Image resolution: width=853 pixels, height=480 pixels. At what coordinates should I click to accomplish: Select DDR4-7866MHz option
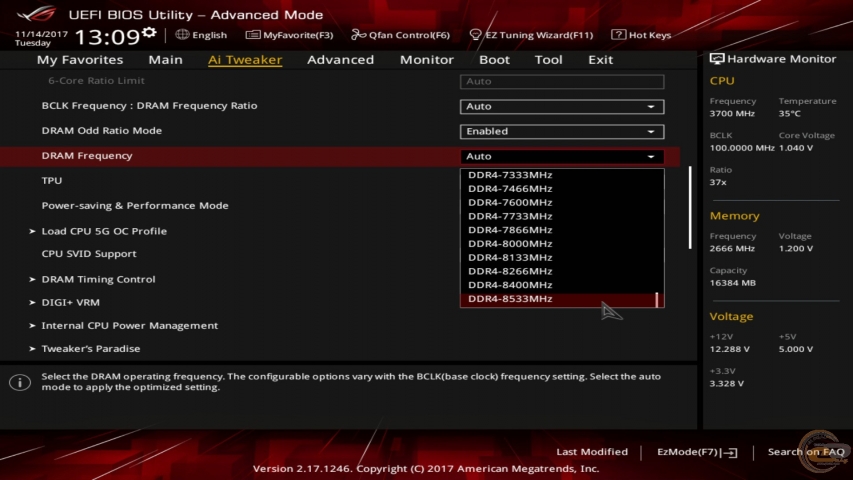[x=562, y=230]
